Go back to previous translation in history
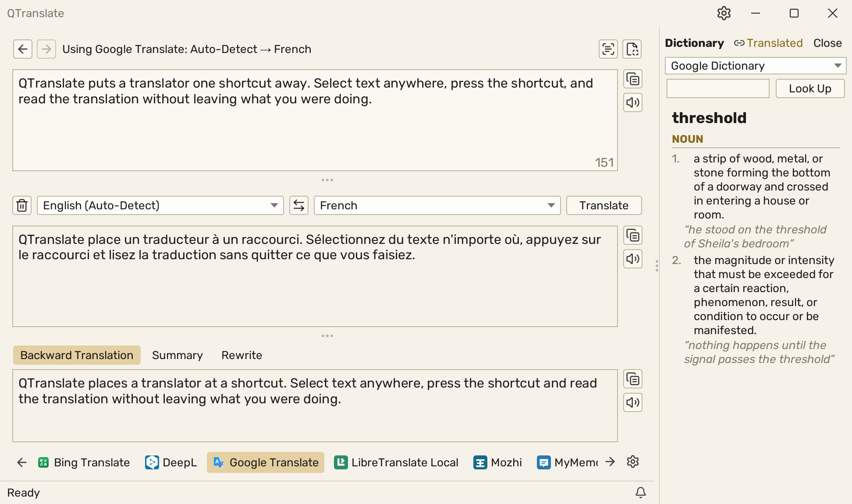This screenshot has width=852, height=504. click(x=23, y=49)
